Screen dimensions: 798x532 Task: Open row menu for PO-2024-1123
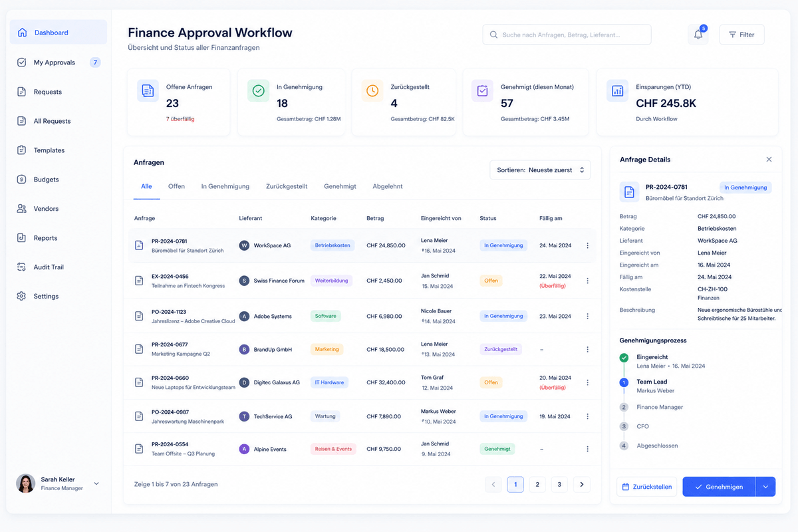(x=587, y=316)
